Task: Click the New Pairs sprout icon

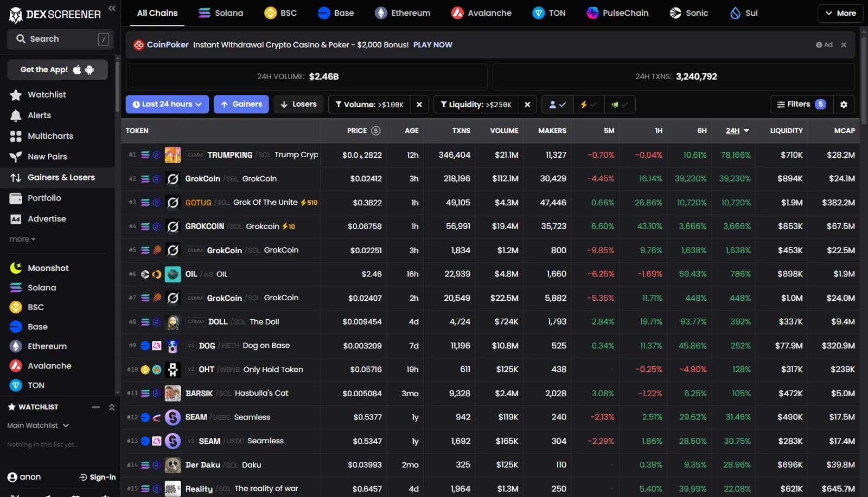Action: [x=16, y=157]
